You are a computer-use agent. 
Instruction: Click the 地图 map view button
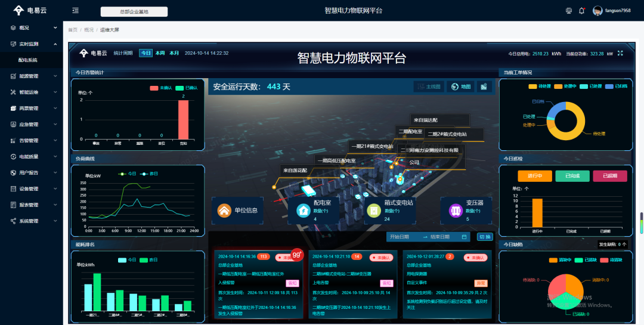(x=460, y=87)
